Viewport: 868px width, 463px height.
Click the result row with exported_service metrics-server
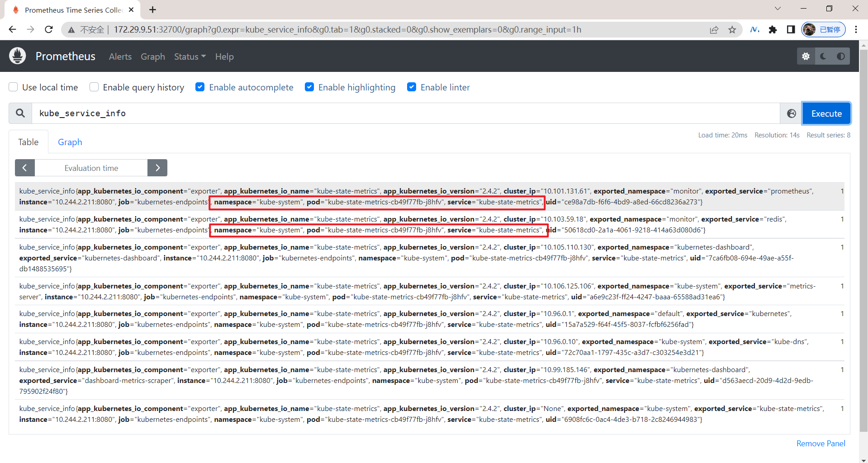tap(430, 291)
